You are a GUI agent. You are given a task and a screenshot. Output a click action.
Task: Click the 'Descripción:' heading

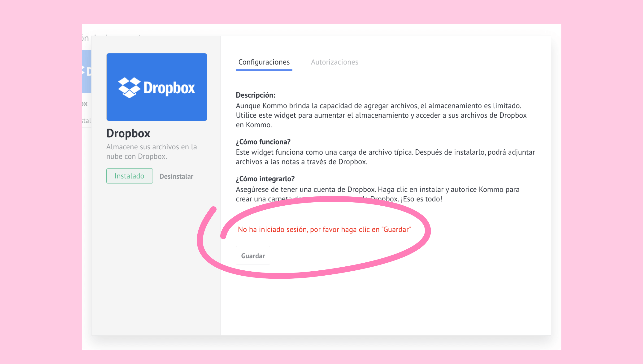(x=256, y=95)
